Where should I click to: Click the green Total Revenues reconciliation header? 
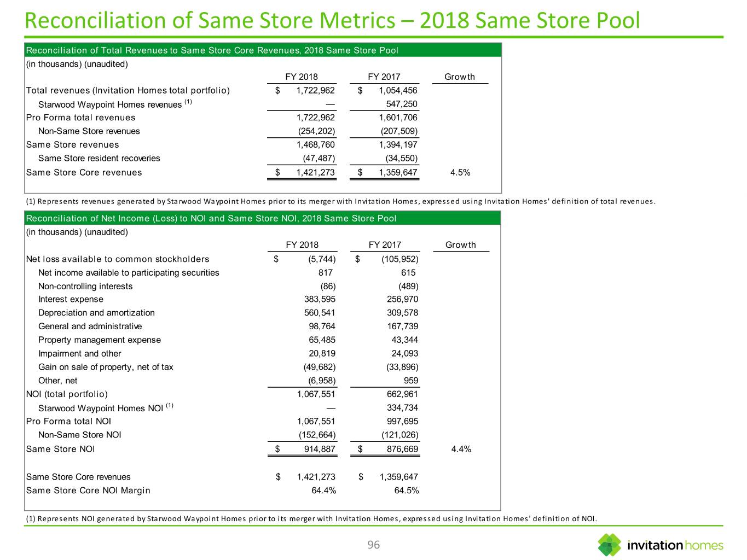pyautogui.click(x=212, y=50)
